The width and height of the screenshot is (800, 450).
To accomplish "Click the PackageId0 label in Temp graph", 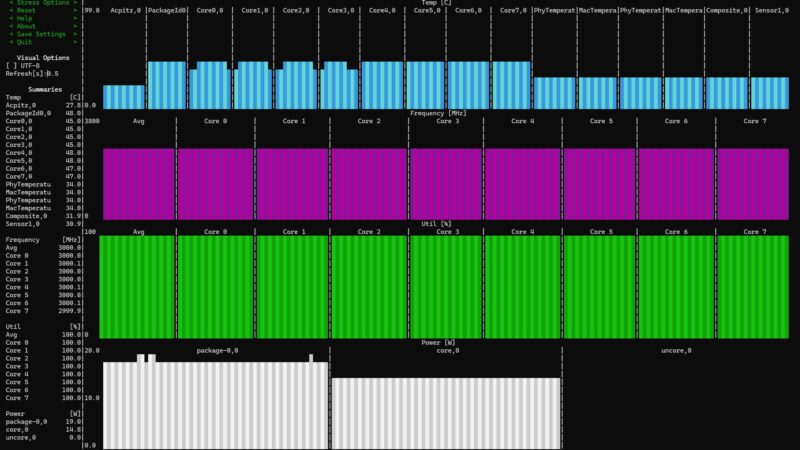I will pyautogui.click(x=167, y=10).
